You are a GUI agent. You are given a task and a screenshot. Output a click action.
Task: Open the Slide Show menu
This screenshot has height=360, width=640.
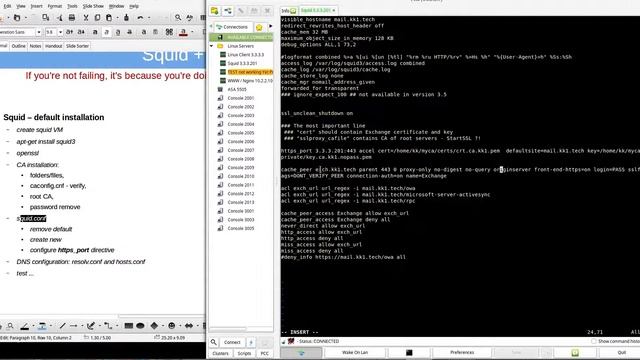click(93, 6)
